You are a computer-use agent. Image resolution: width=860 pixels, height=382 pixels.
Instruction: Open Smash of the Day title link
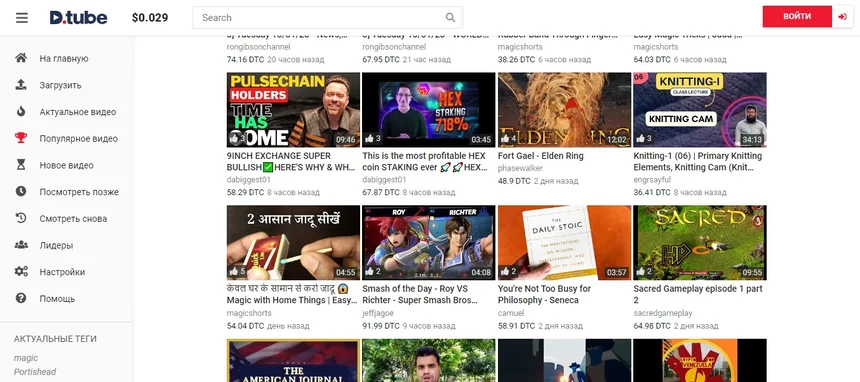[420, 294]
